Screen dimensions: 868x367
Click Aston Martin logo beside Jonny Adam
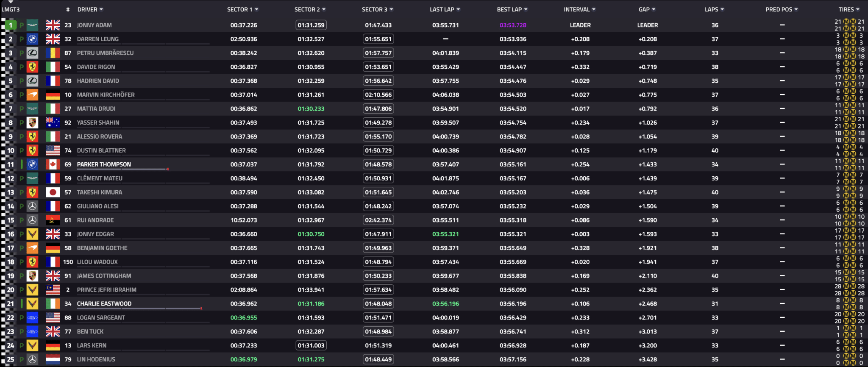pyautogui.click(x=33, y=25)
